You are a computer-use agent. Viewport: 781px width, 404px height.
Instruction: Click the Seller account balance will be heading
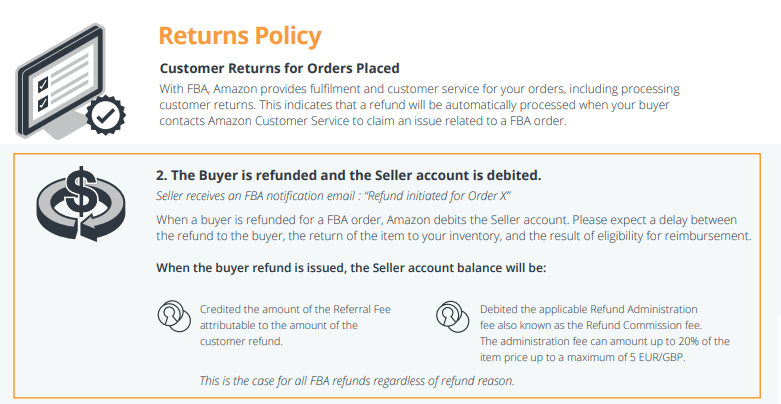(351, 268)
